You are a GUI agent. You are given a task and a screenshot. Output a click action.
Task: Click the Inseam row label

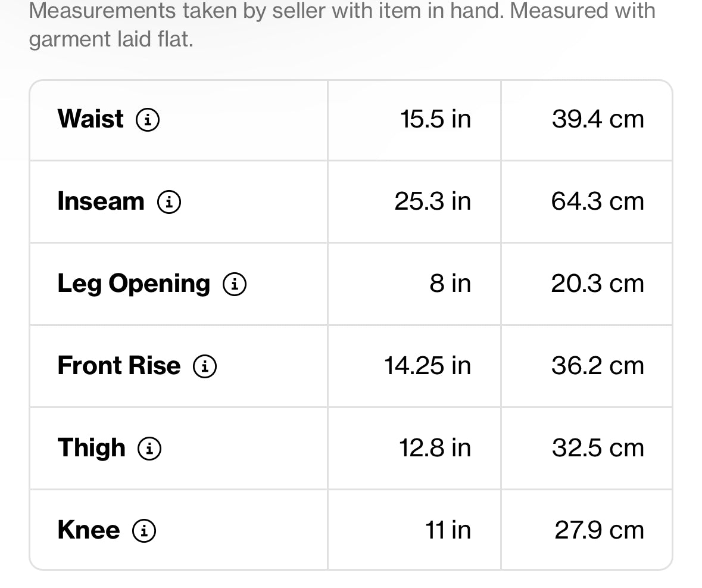(101, 201)
